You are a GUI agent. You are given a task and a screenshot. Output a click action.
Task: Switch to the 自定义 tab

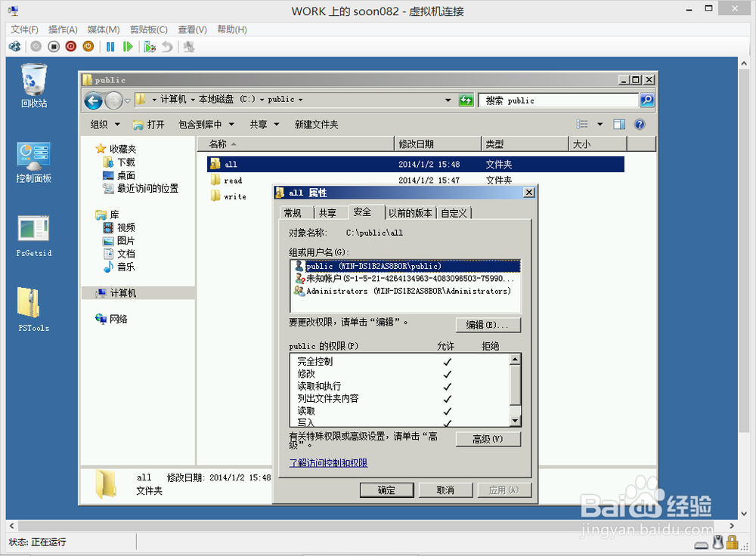pos(454,213)
